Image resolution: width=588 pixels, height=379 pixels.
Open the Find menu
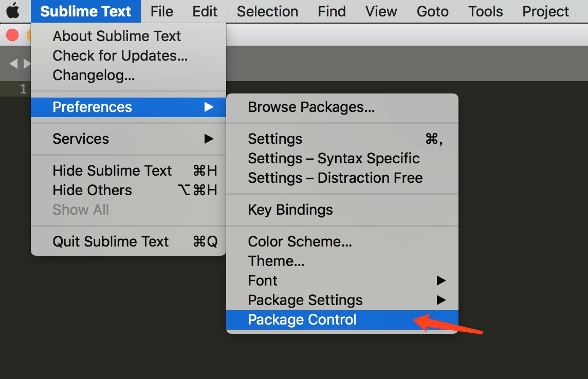pos(332,11)
